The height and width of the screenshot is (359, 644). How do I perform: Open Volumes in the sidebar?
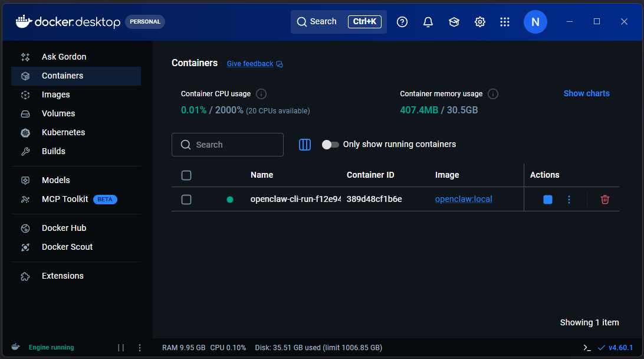click(58, 113)
